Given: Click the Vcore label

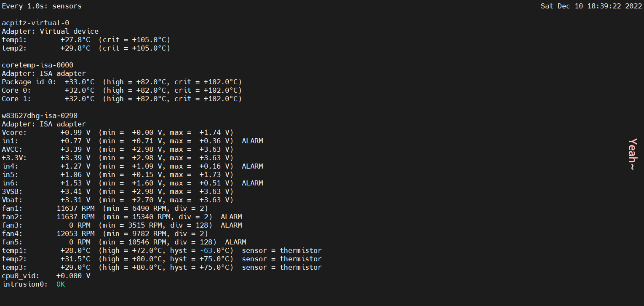Looking at the screenshot, I should [14, 132].
